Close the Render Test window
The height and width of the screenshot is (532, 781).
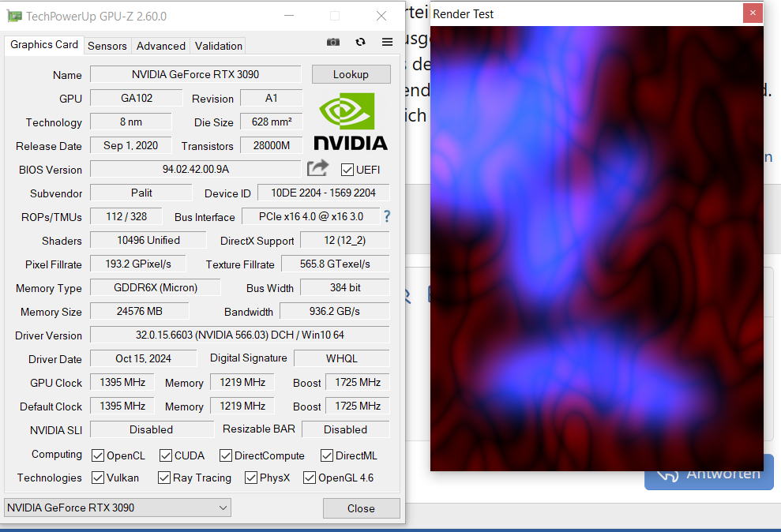click(753, 13)
